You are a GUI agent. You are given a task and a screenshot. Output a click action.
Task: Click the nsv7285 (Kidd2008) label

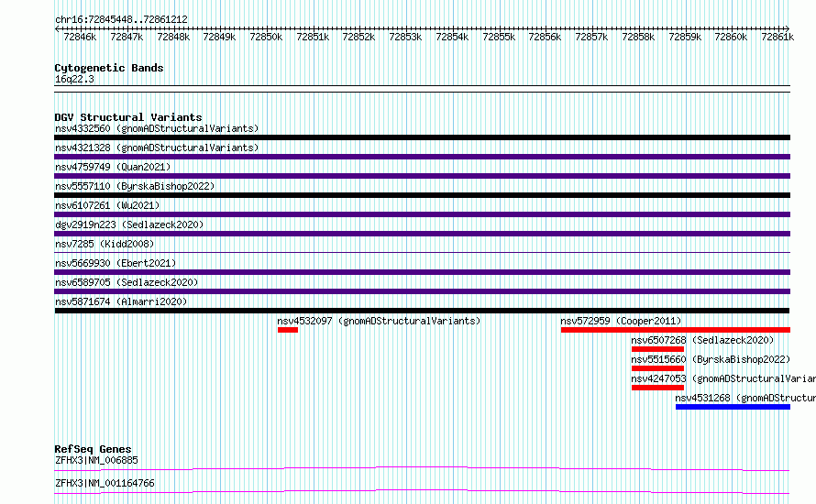click(x=105, y=244)
